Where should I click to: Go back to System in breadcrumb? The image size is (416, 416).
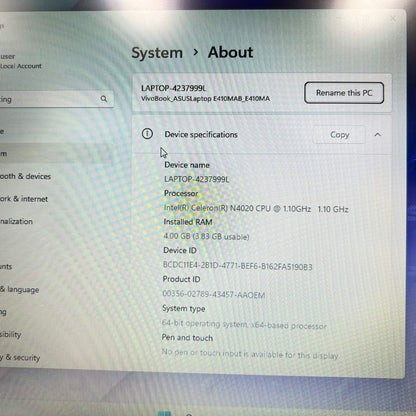[157, 53]
